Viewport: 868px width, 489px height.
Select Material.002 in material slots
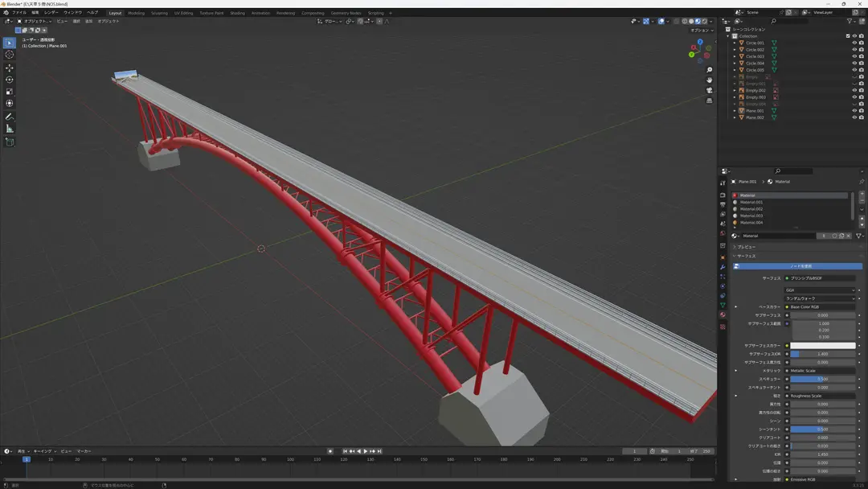click(x=791, y=209)
